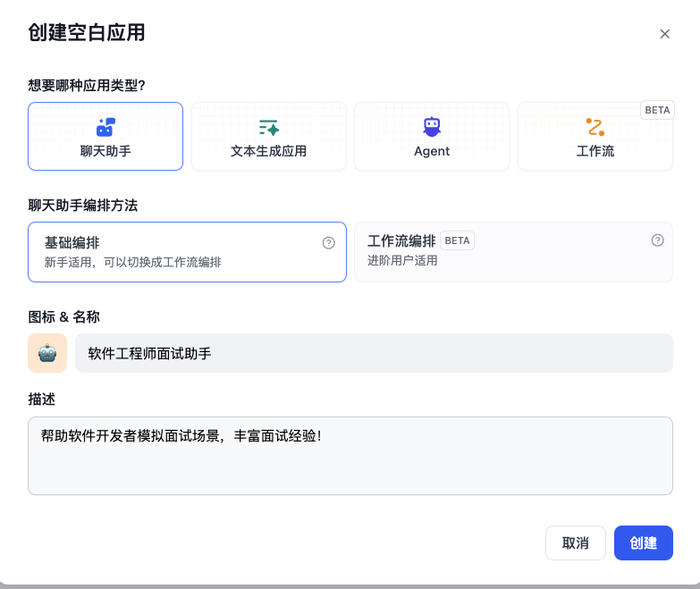Open the robot emoji app icon picker
The width and height of the screenshot is (700, 589).
[x=47, y=353]
